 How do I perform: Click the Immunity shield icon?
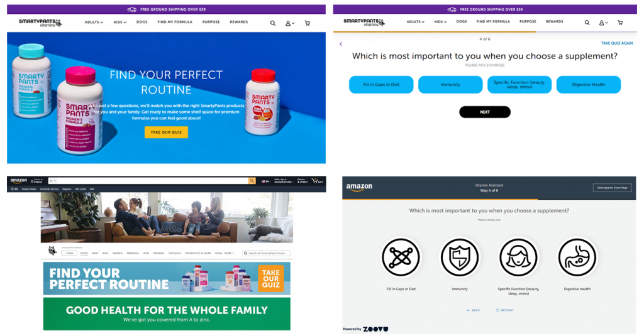tap(460, 257)
